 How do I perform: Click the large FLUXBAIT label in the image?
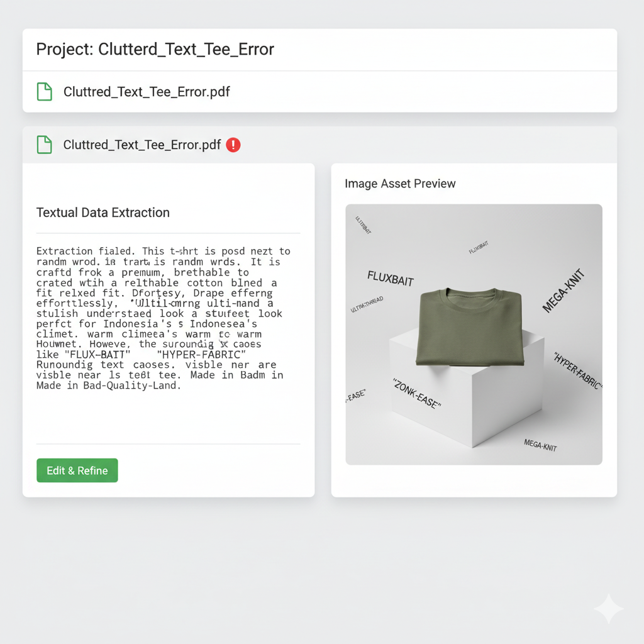pyautogui.click(x=390, y=278)
